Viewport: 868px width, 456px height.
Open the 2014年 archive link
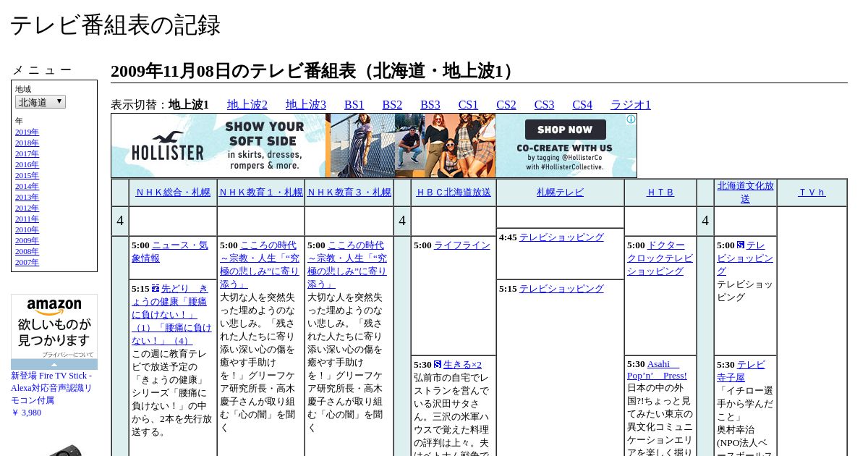coord(27,186)
